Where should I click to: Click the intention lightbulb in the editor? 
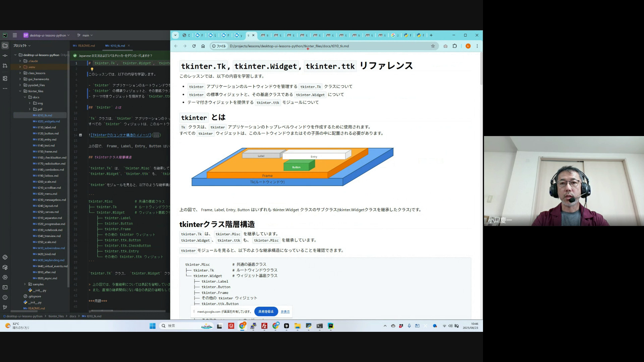pyautogui.click(x=92, y=69)
